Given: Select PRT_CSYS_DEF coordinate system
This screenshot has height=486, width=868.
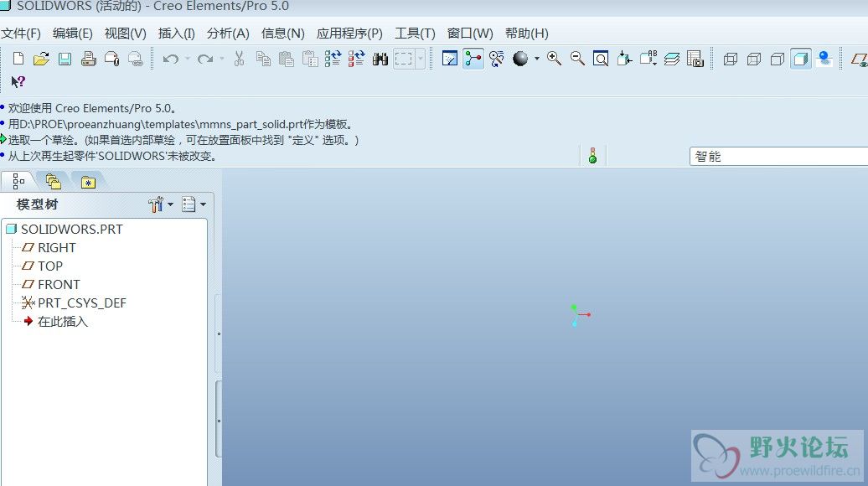Looking at the screenshot, I should (x=74, y=302).
